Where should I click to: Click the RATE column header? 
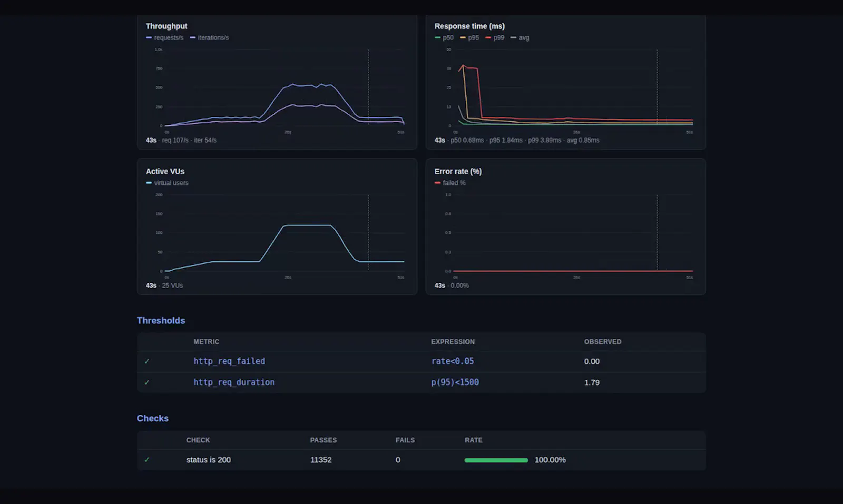(x=474, y=440)
